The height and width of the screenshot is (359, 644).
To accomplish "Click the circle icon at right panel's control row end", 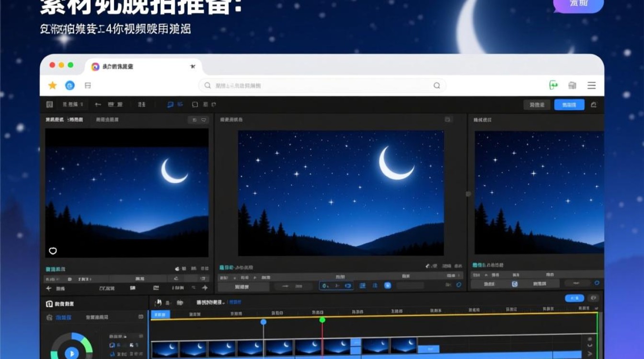I will pos(597,283).
